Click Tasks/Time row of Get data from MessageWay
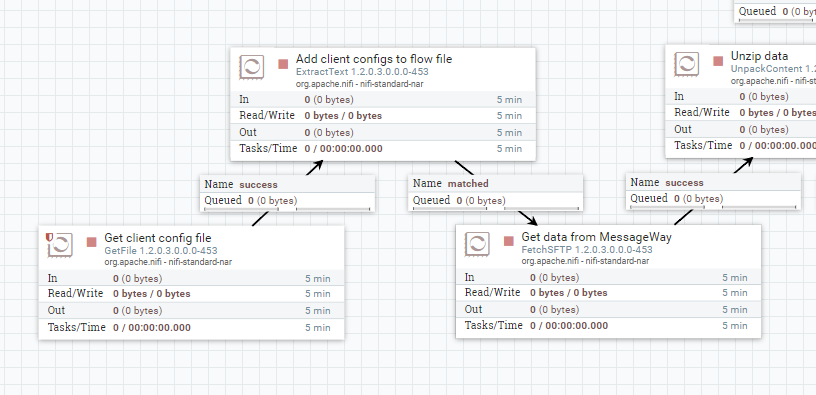The width and height of the screenshot is (816, 395). click(608, 326)
